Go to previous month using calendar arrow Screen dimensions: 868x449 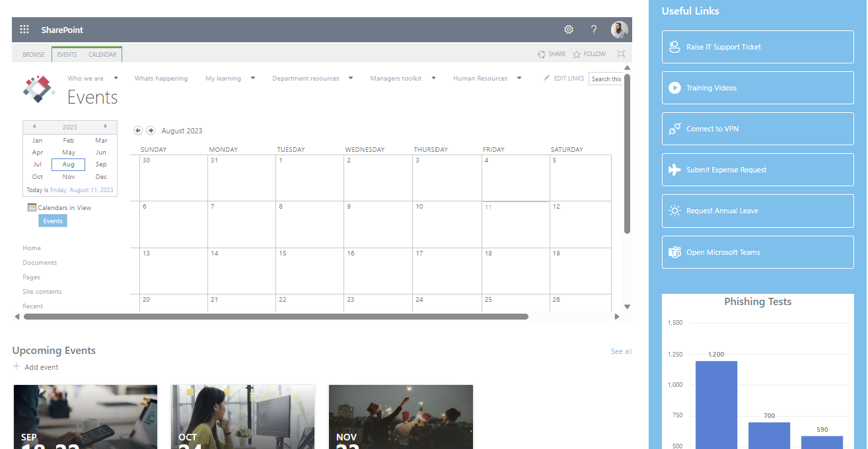(137, 131)
